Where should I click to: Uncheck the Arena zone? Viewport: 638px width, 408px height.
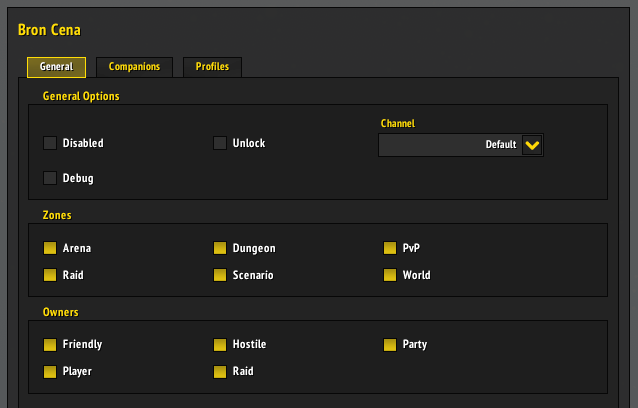click(50, 248)
